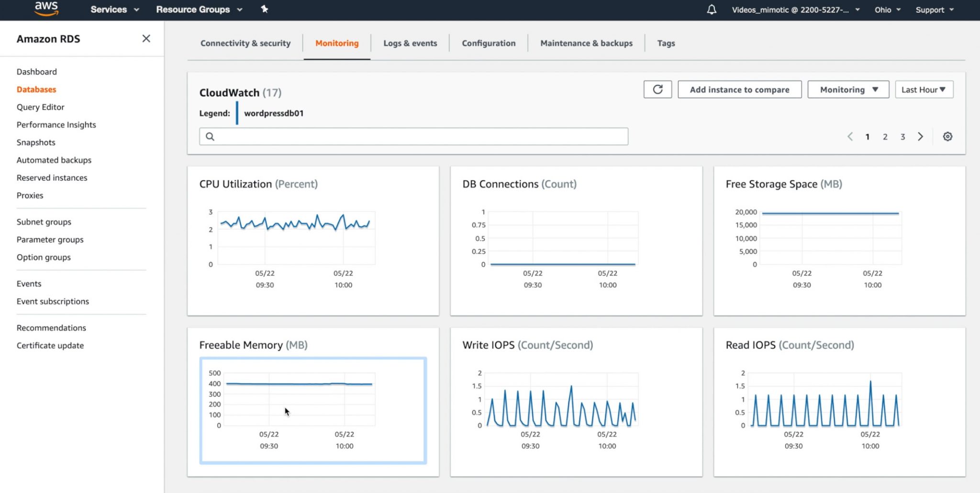Open Snapshots in the sidebar

pyautogui.click(x=36, y=142)
